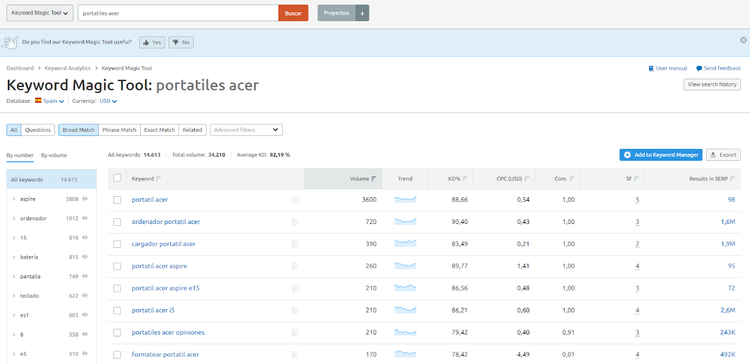
Task: Click the thumbs-down No button
Action: click(x=181, y=43)
